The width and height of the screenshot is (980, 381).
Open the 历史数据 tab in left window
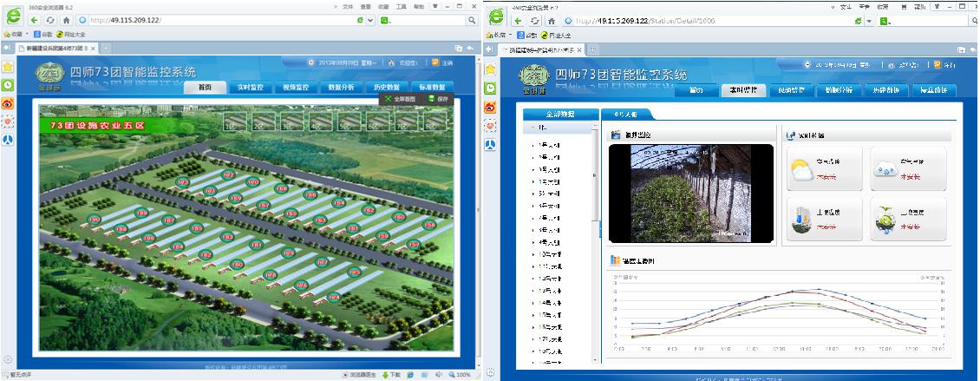pyautogui.click(x=386, y=88)
